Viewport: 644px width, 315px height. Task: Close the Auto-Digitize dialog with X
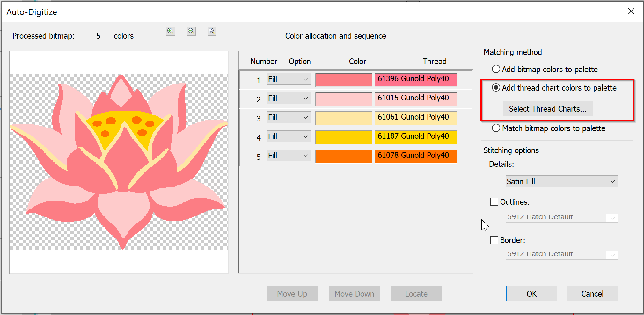point(631,11)
